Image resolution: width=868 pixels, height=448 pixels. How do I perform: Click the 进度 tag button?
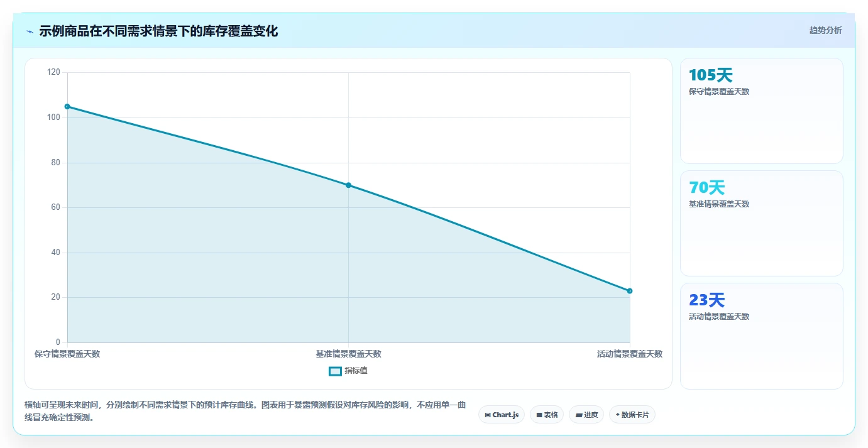point(586,415)
